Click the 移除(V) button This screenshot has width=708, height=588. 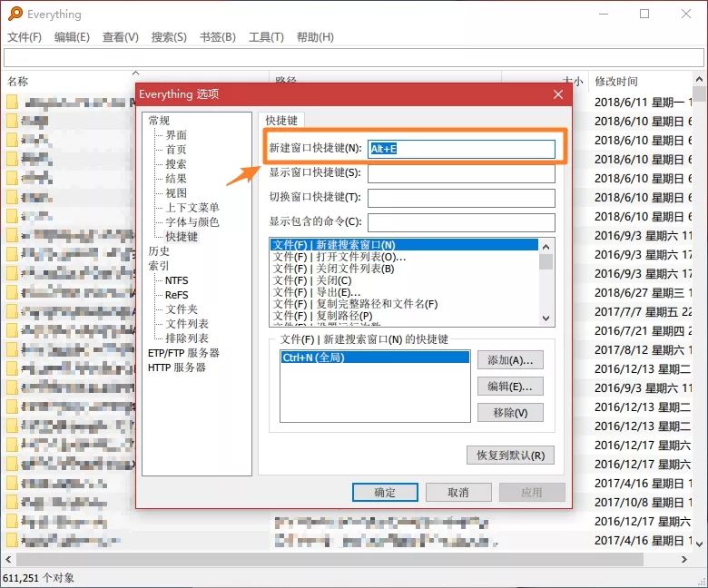point(510,413)
